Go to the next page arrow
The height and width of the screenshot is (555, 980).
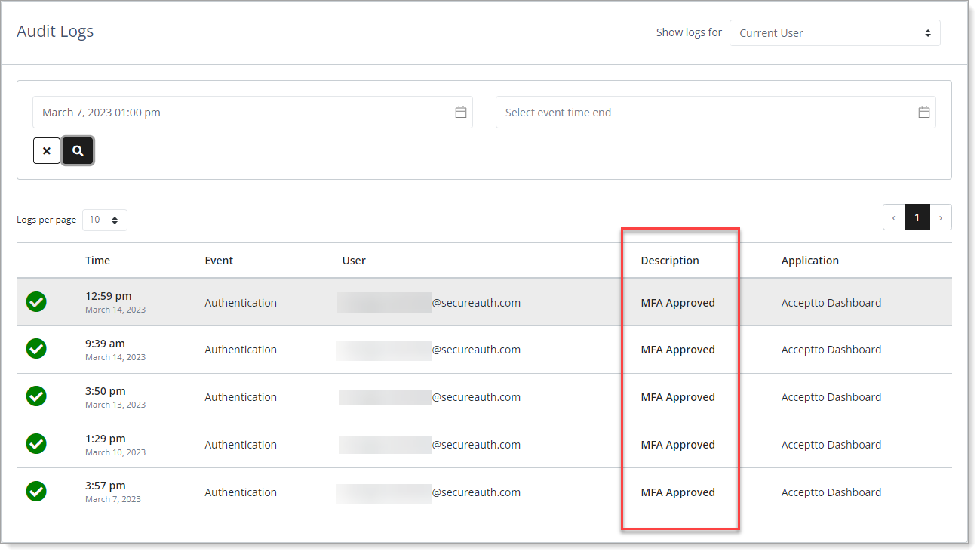pyautogui.click(x=941, y=217)
